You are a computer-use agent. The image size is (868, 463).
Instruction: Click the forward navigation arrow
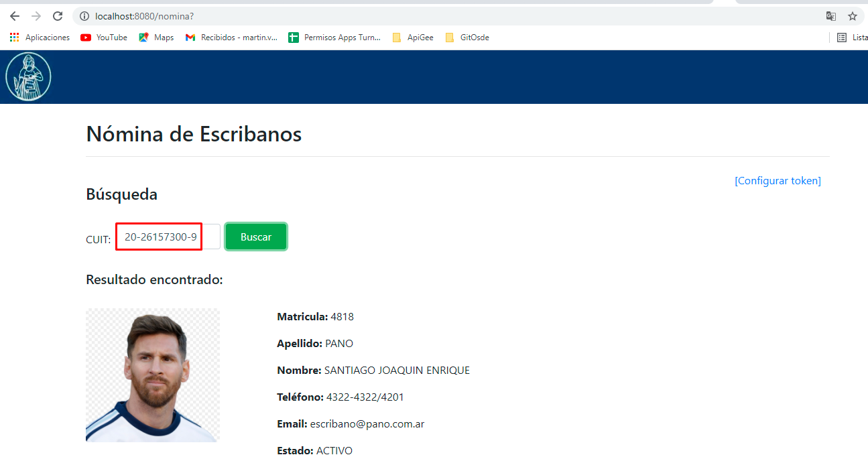[x=36, y=15]
